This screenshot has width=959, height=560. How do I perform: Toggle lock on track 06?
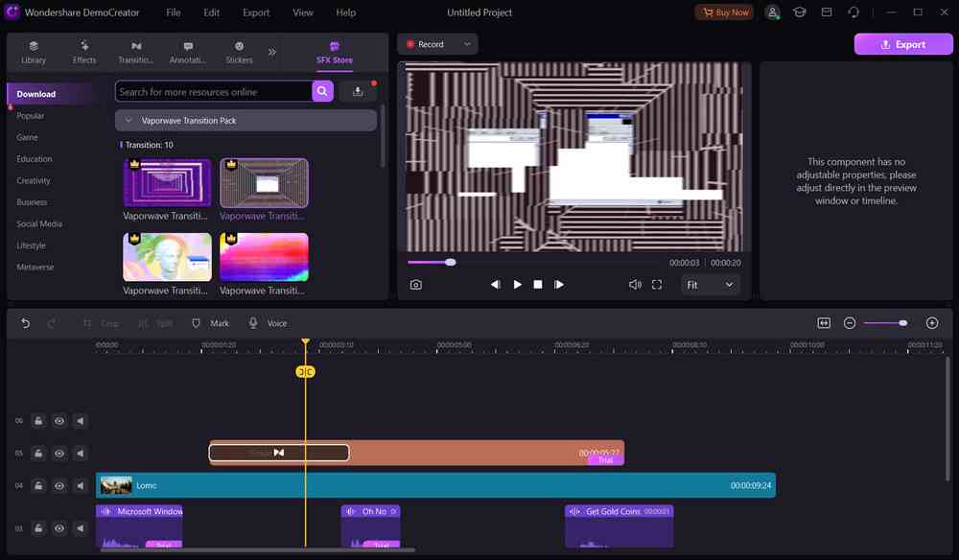point(38,421)
